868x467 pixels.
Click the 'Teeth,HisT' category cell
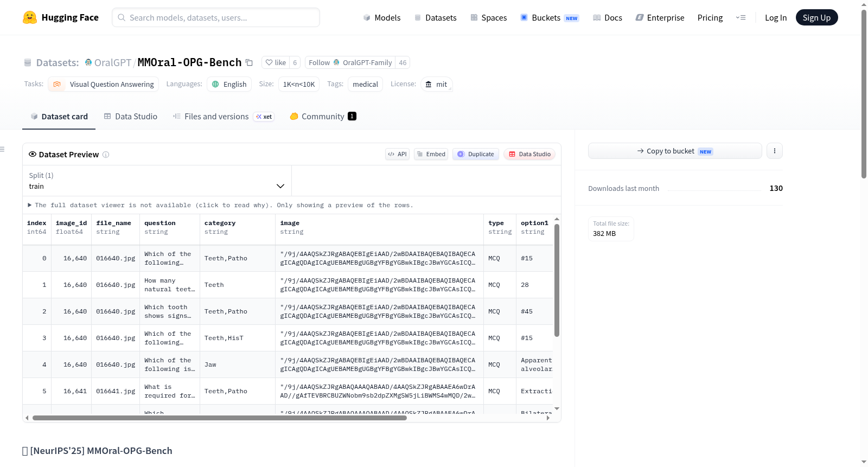(238, 338)
